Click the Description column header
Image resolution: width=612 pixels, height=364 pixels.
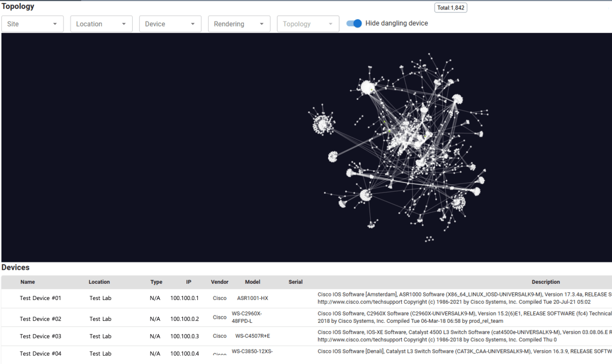click(546, 282)
